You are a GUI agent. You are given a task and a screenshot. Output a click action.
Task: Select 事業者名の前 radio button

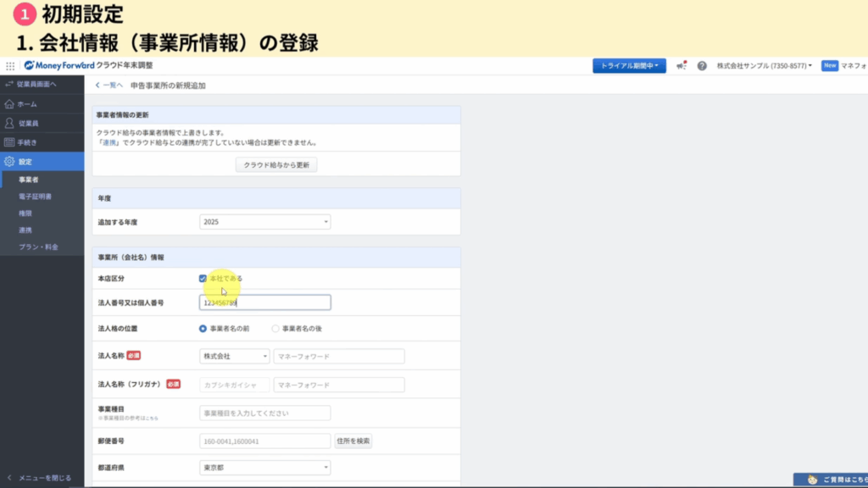(203, 328)
